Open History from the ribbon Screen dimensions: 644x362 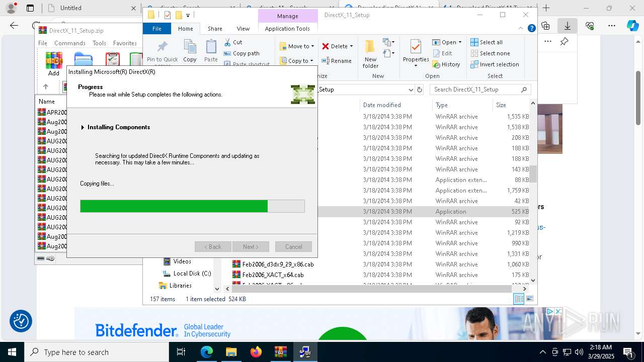tap(446, 64)
